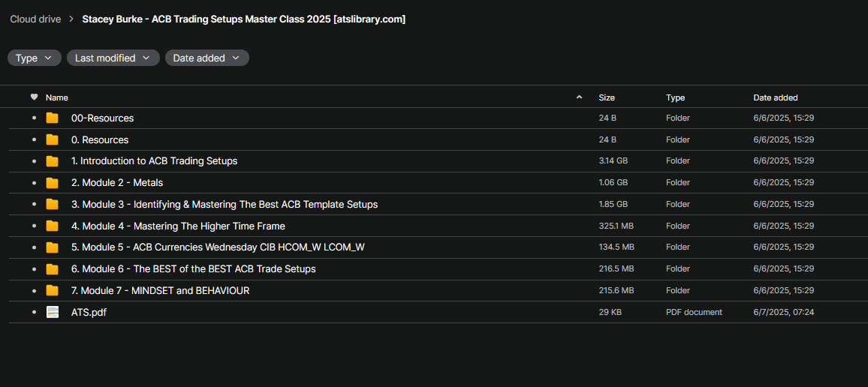The image size is (868, 387).
Task: Open the Date added filter dropdown
Action: click(x=206, y=58)
